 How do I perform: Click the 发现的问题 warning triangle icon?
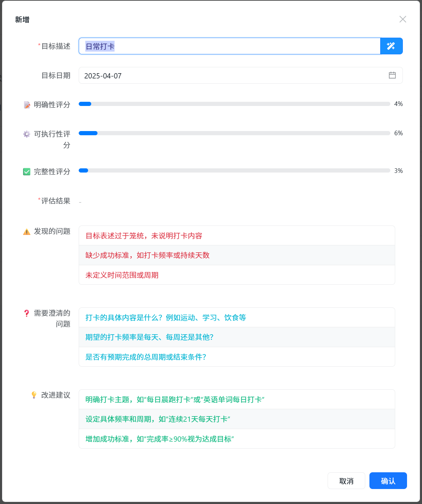(27, 231)
